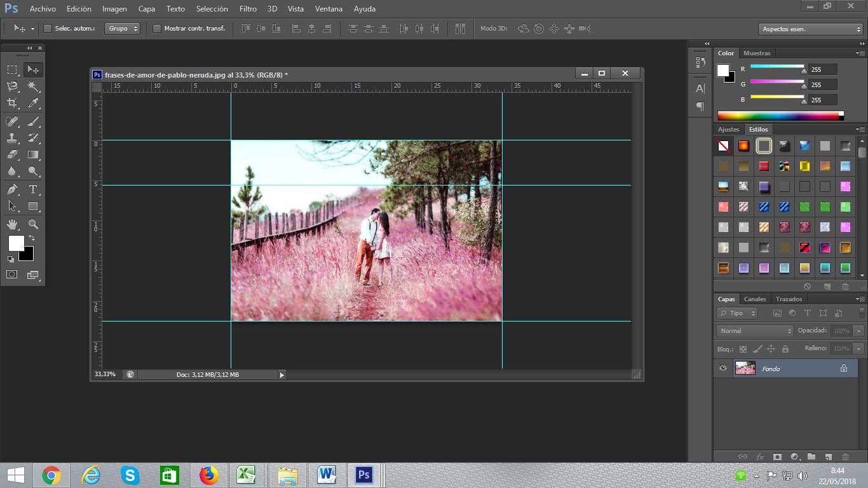868x488 pixels.
Task: Open the Opacidad value dropdown arrow
Action: (859, 331)
